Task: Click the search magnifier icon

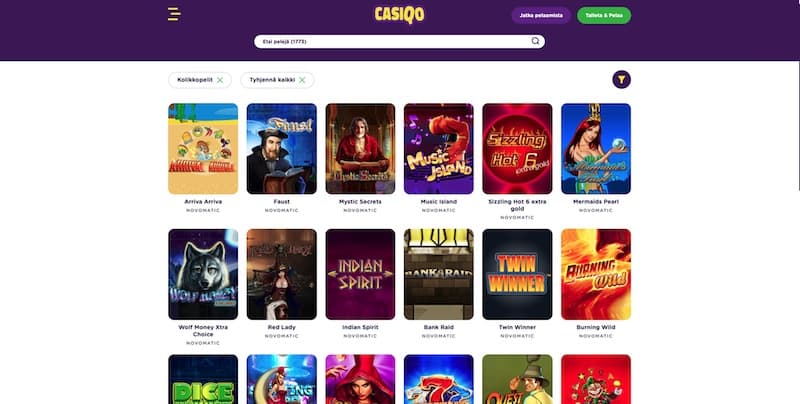Action: [535, 41]
